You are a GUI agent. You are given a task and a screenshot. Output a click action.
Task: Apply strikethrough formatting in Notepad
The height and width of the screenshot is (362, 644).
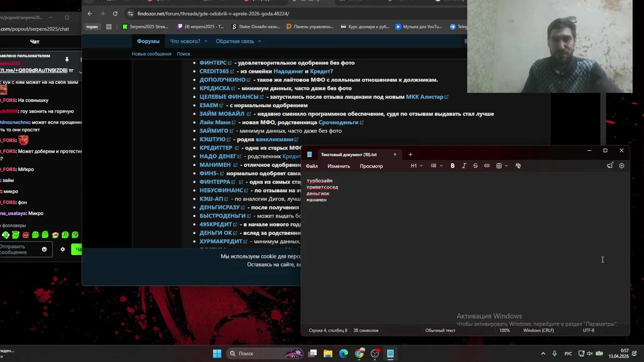(475, 166)
